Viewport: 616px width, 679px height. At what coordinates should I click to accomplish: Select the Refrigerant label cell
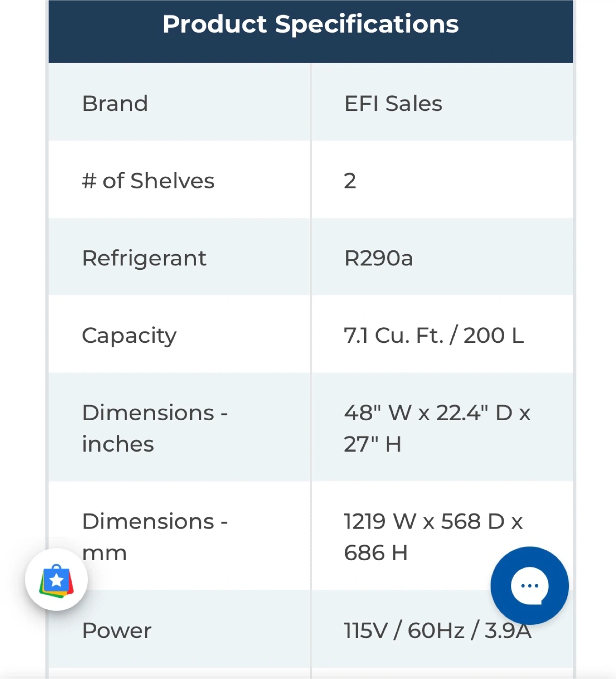(144, 258)
